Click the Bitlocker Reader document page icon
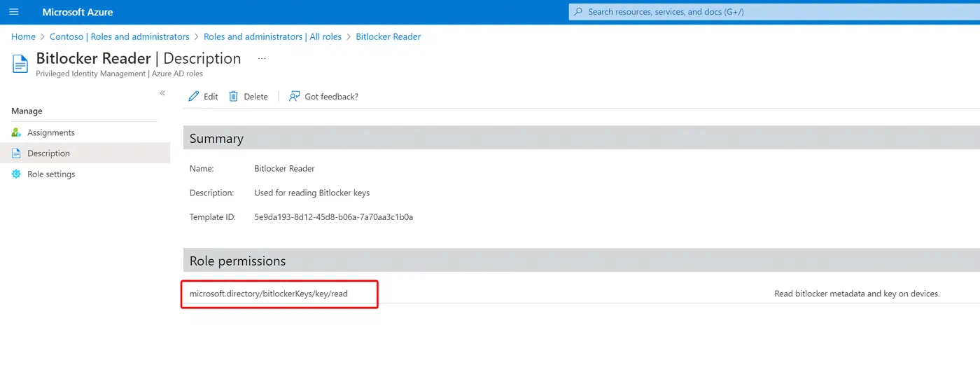The image size is (980, 365). point(20,64)
